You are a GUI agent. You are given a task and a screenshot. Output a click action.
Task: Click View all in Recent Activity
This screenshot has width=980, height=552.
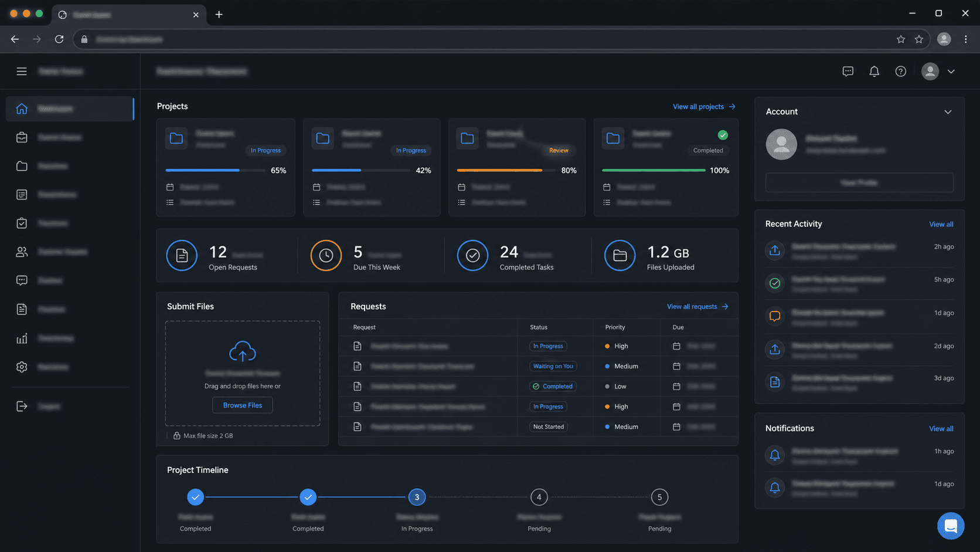pyautogui.click(x=941, y=225)
